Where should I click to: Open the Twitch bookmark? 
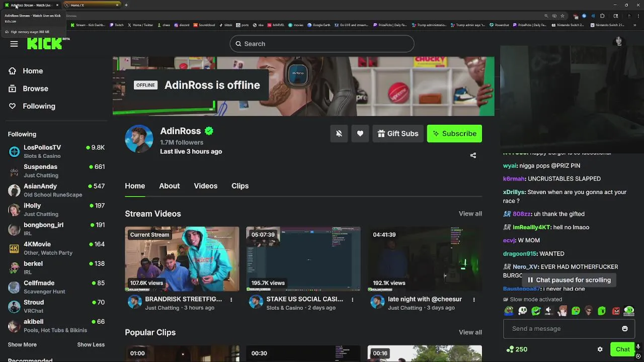click(117, 25)
